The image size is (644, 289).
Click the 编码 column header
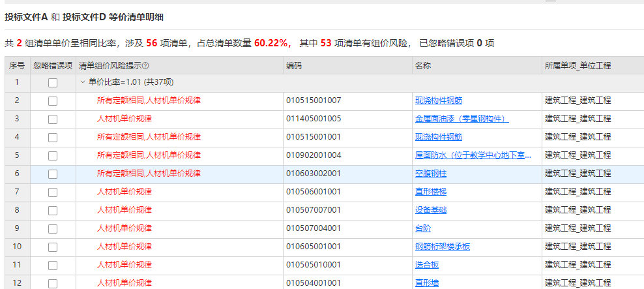(x=348, y=65)
